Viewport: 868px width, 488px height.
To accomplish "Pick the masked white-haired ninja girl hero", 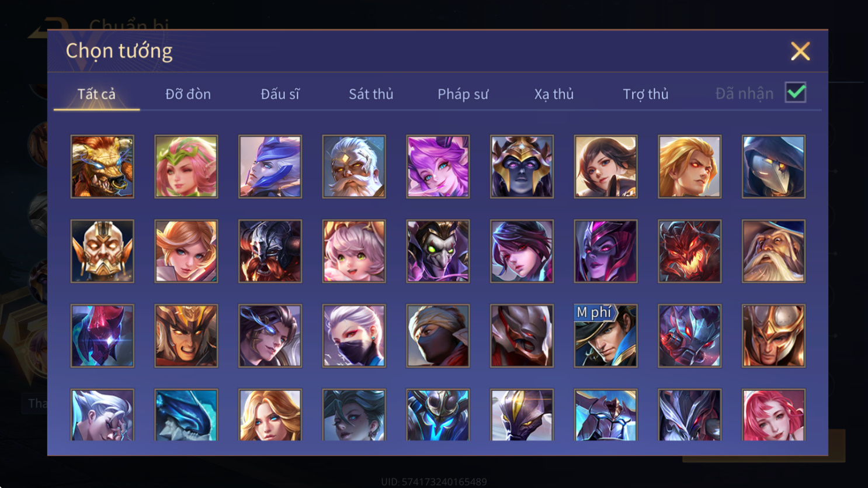I will coord(354,336).
